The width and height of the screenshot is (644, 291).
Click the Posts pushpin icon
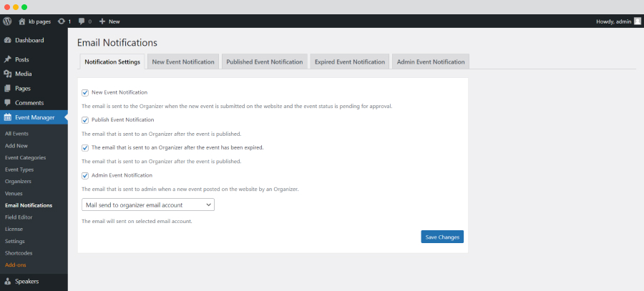click(x=7, y=59)
